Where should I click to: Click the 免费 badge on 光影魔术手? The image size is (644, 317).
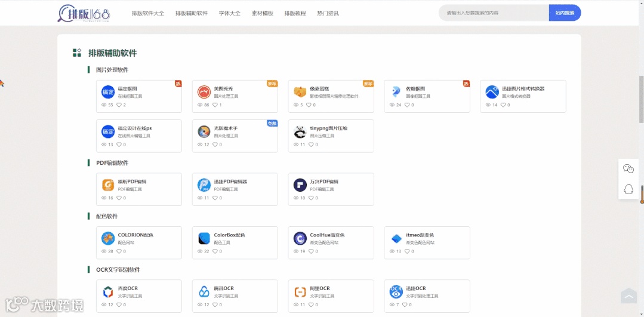pos(272,123)
